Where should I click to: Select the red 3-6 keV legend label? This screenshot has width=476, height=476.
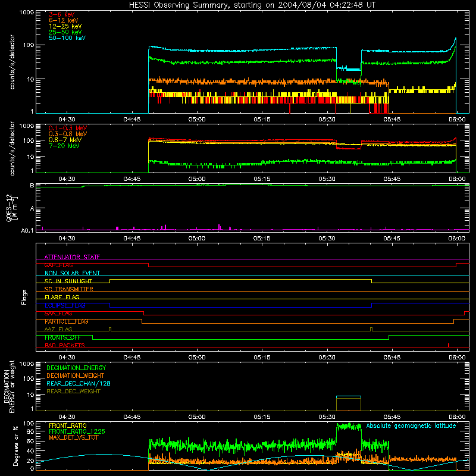point(61,14)
